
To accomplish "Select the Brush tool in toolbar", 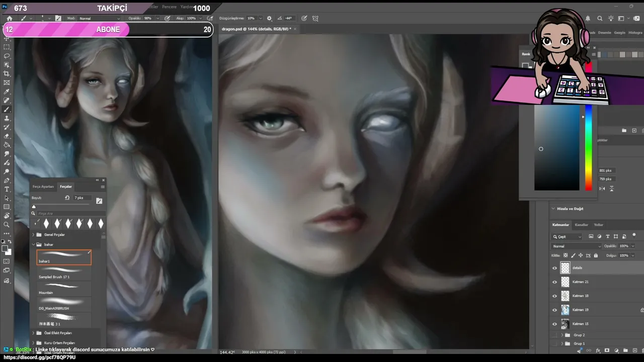I will point(7,110).
